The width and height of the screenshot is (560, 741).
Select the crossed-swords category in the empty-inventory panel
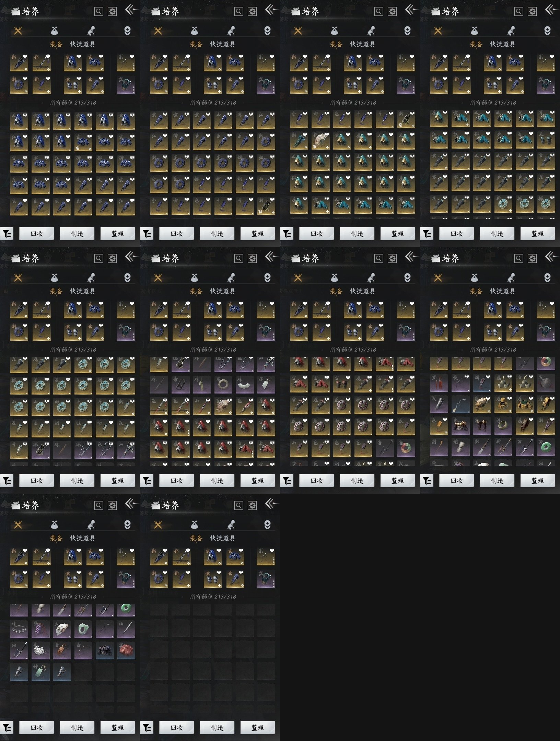pos(158,525)
